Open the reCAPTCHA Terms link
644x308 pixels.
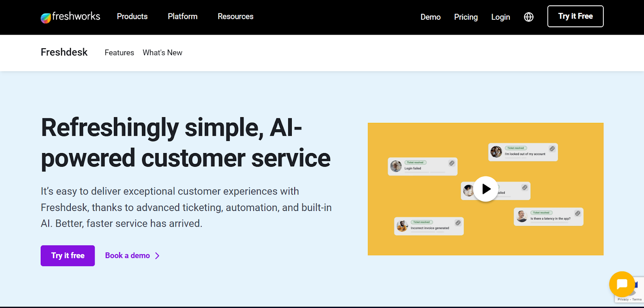[637, 300]
